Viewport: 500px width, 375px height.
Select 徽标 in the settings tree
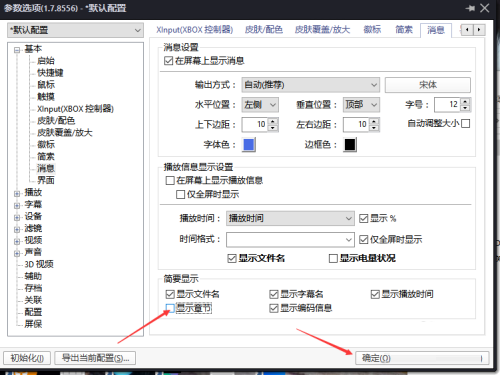(46, 144)
